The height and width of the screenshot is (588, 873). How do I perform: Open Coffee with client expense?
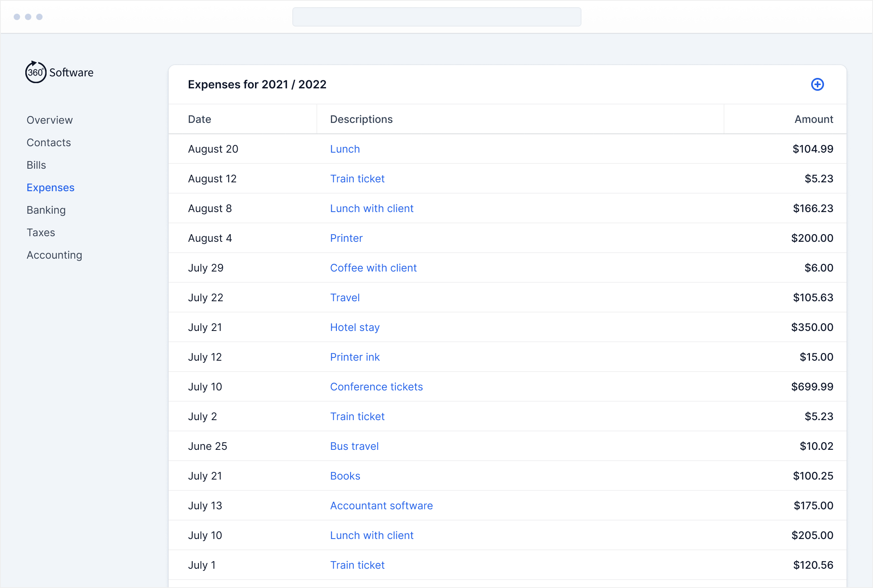tap(373, 268)
